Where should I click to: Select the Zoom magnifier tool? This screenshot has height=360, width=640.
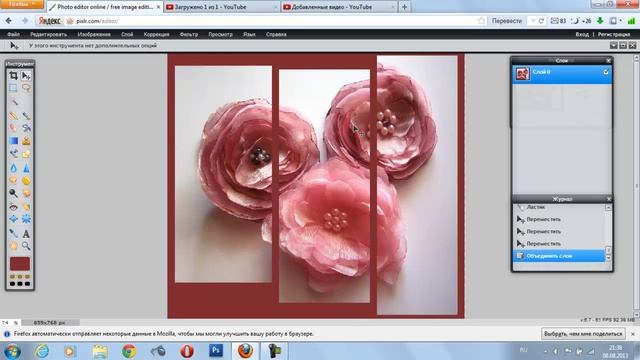coord(26,246)
